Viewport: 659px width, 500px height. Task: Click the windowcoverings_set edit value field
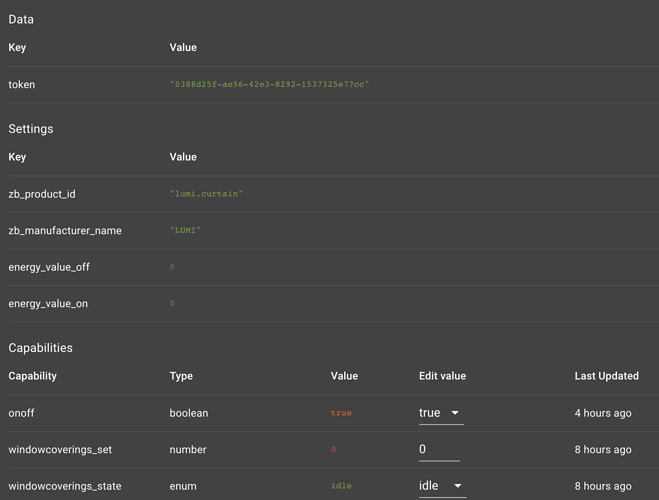click(x=439, y=450)
